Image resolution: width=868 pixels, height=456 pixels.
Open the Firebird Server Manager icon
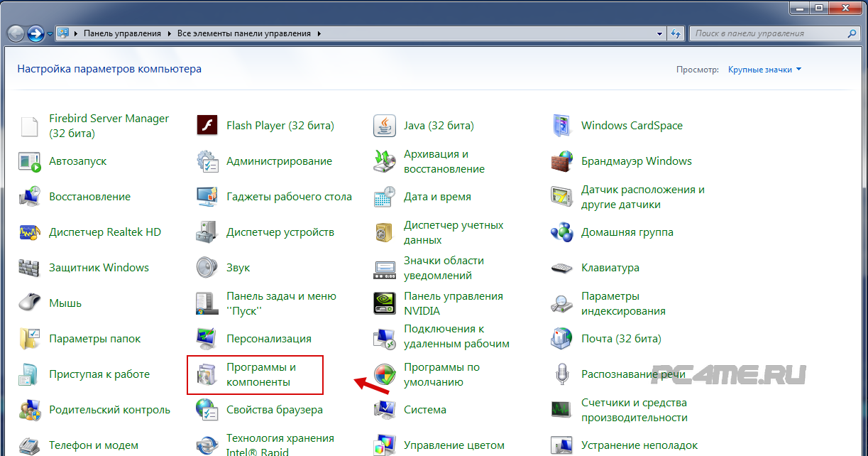29,126
